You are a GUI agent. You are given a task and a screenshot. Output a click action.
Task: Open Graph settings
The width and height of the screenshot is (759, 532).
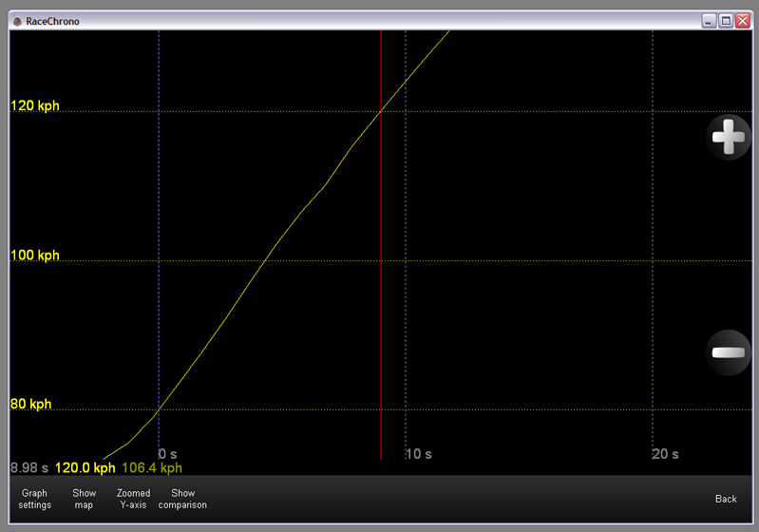click(34, 499)
